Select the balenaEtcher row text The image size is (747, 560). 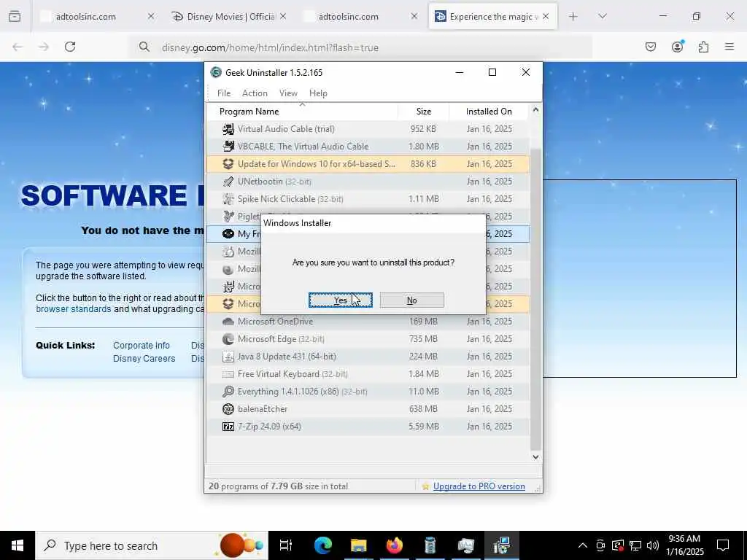263,409
